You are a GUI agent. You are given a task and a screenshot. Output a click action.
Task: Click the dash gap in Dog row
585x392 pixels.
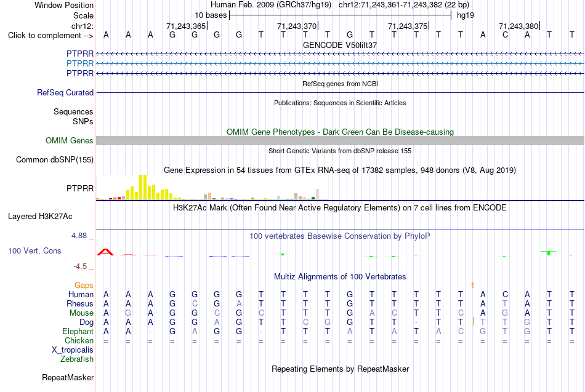click(x=416, y=322)
